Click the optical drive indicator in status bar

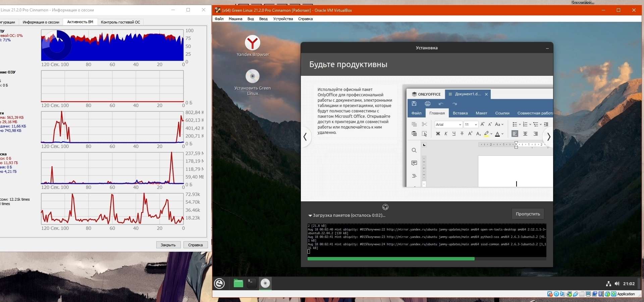[556, 294]
